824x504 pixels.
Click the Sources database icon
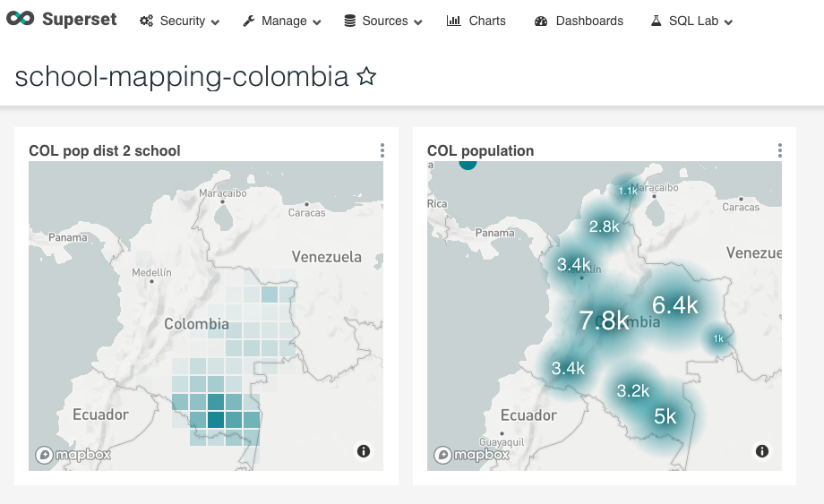(x=349, y=21)
